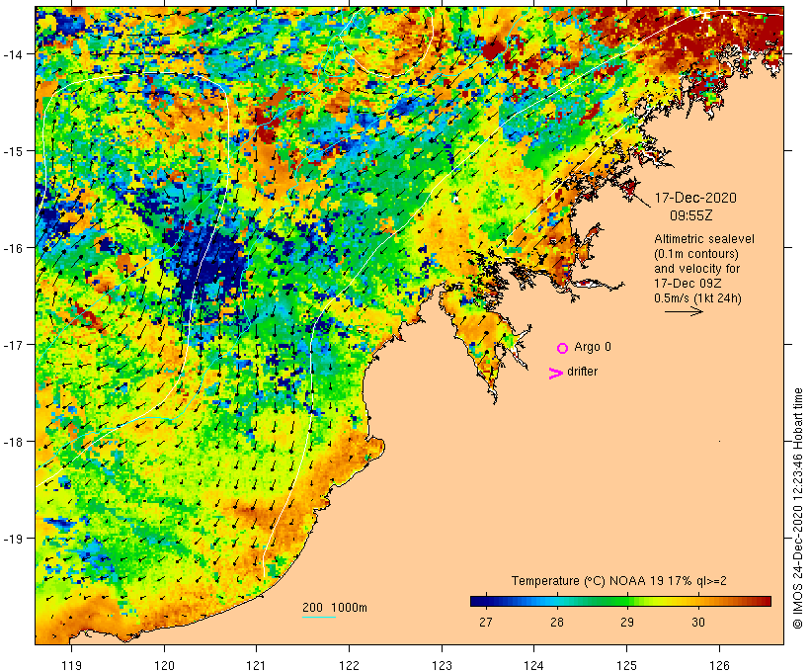Click the magenta Argo circle legend icon
Image resolution: width=810 pixels, height=672 pixels.
pyautogui.click(x=563, y=348)
